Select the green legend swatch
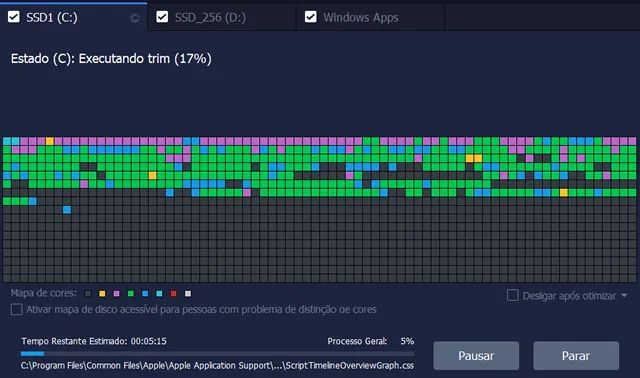640x378 pixels. point(131,294)
